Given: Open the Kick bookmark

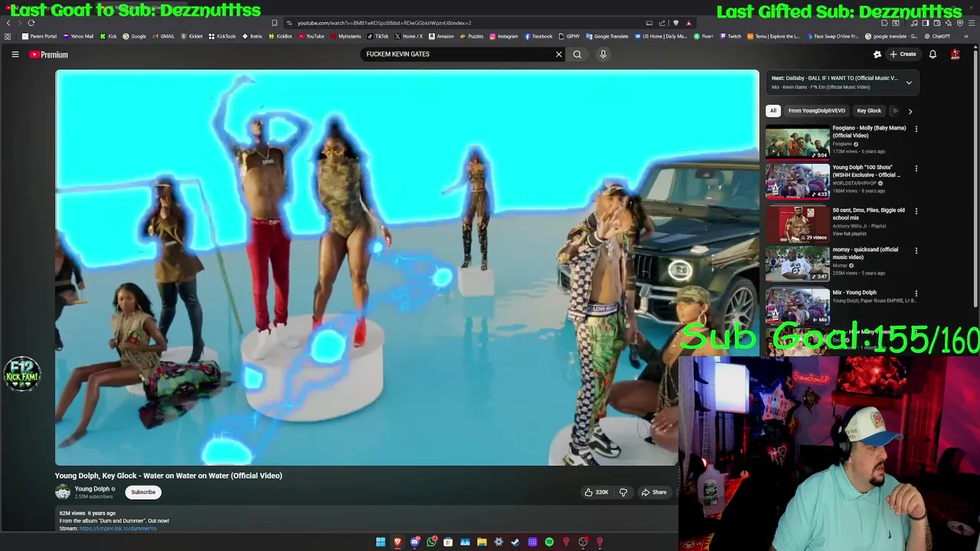Looking at the screenshot, I should click(x=109, y=36).
